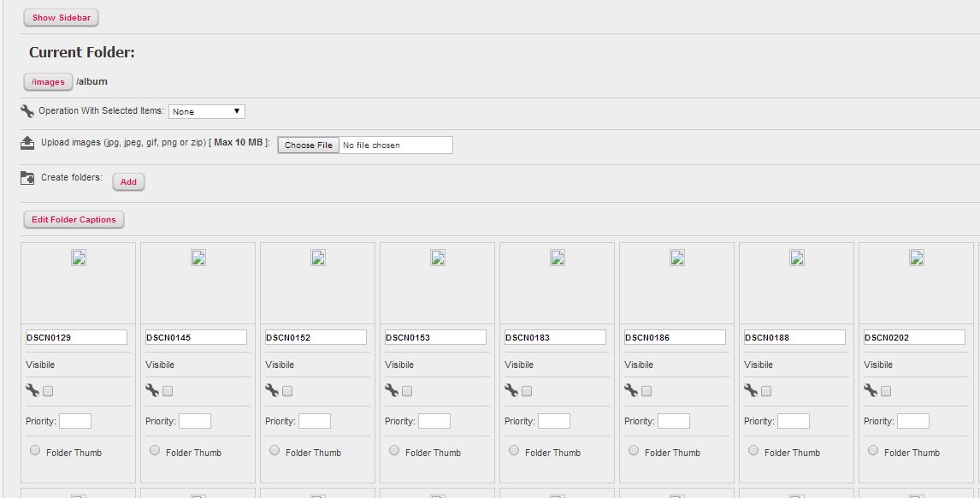Click Add to create a folder

click(129, 182)
